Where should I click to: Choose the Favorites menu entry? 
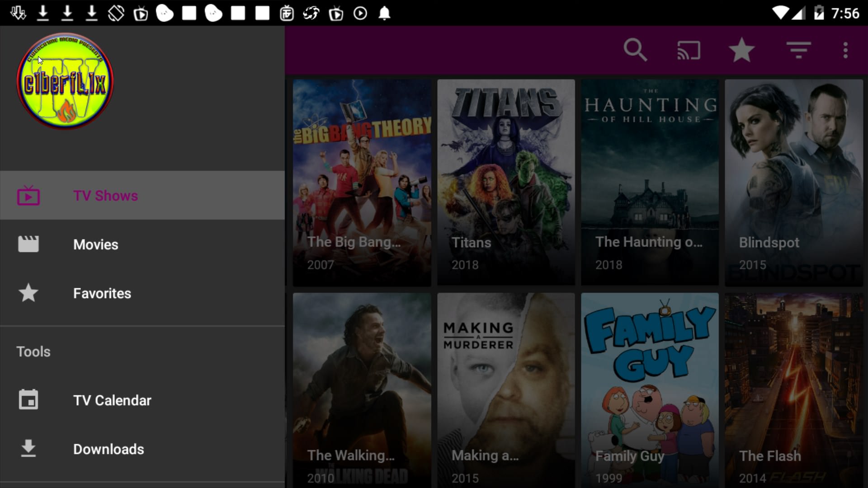coord(142,293)
